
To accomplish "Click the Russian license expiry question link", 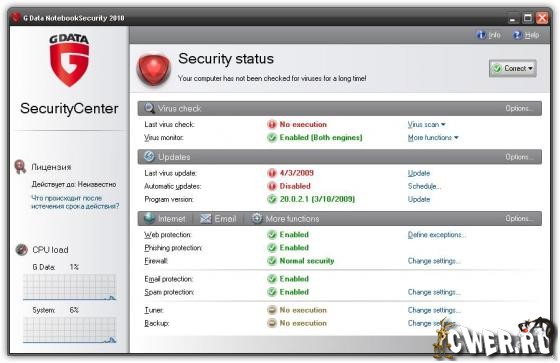I will click(x=75, y=202).
